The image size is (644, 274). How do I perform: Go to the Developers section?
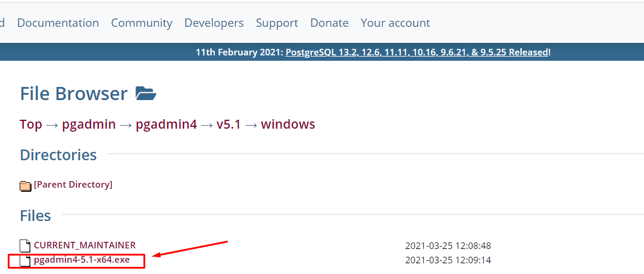214,23
